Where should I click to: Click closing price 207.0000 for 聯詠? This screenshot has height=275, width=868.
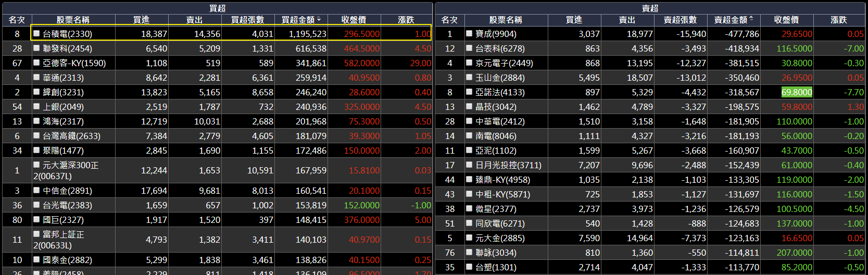[795, 253]
